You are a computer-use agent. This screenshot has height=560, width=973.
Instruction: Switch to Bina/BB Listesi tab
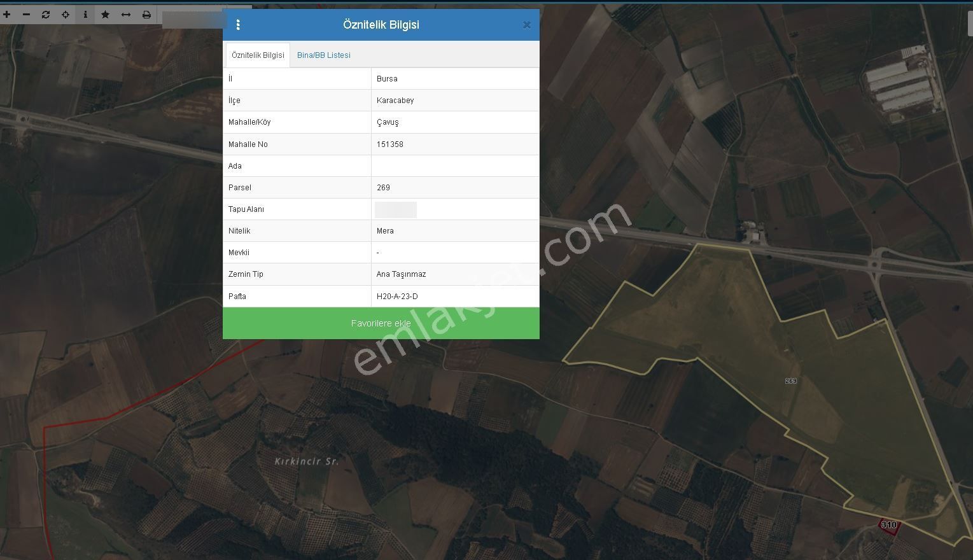point(324,55)
